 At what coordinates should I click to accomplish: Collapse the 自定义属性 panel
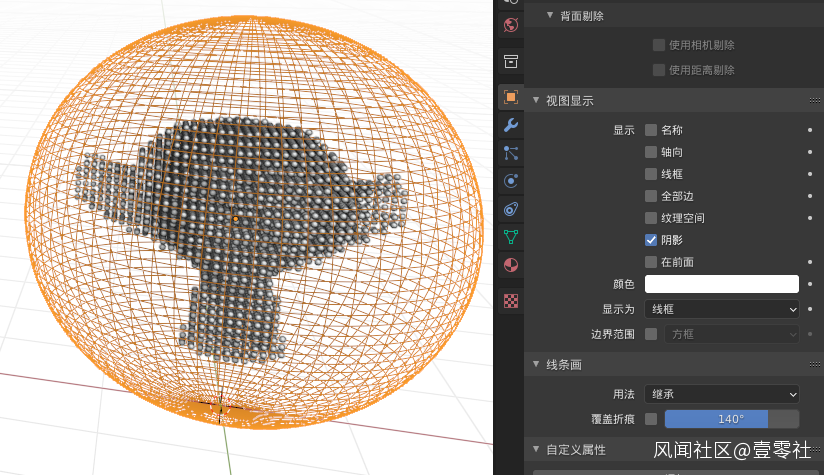coord(536,449)
